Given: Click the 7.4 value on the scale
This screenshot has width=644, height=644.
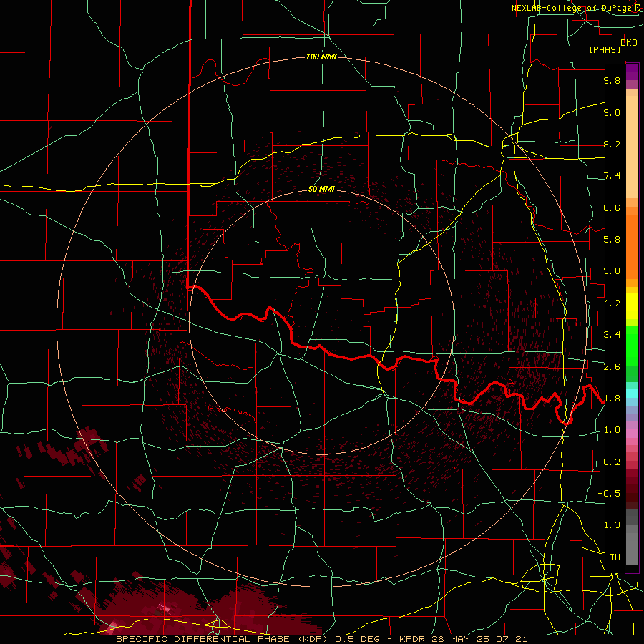Looking at the screenshot, I should pyautogui.click(x=612, y=176).
